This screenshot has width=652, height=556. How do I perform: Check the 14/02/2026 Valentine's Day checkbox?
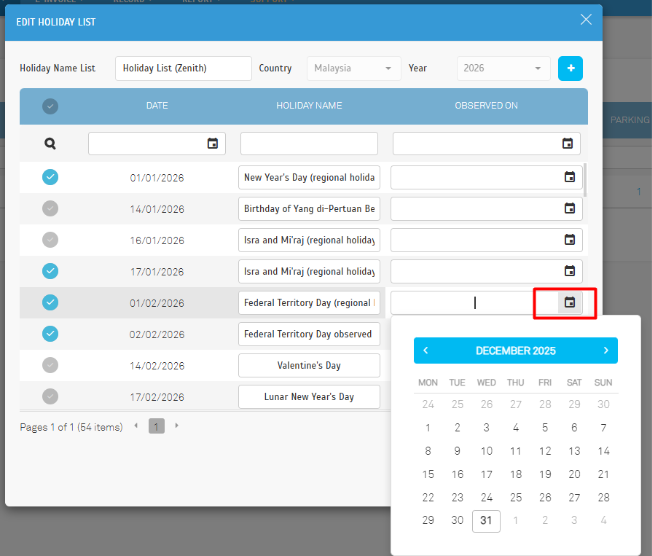[x=50, y=365]
